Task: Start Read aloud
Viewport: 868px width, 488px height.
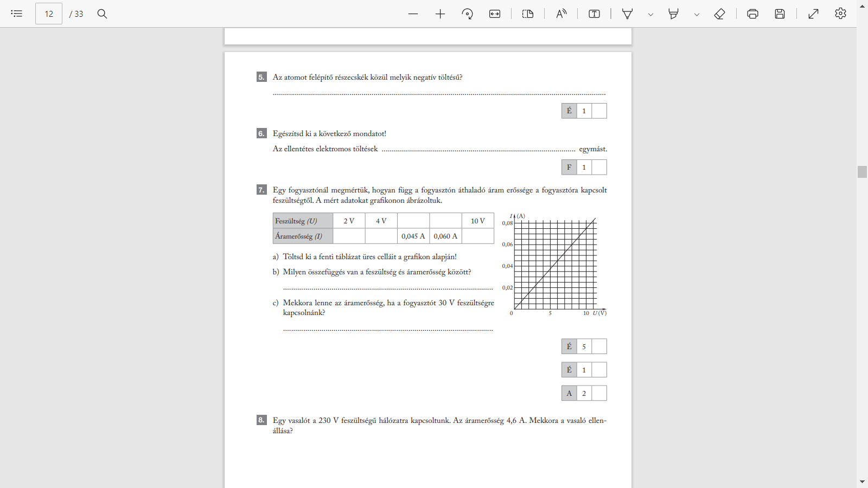Action: coord(561,14)
